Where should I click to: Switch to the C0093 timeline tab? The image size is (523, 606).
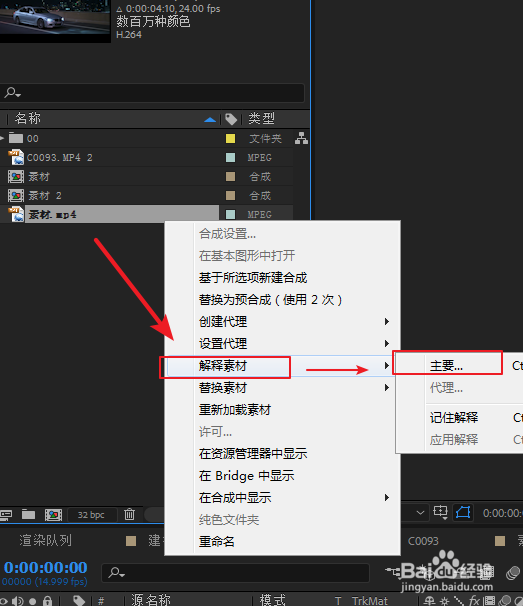423,541
